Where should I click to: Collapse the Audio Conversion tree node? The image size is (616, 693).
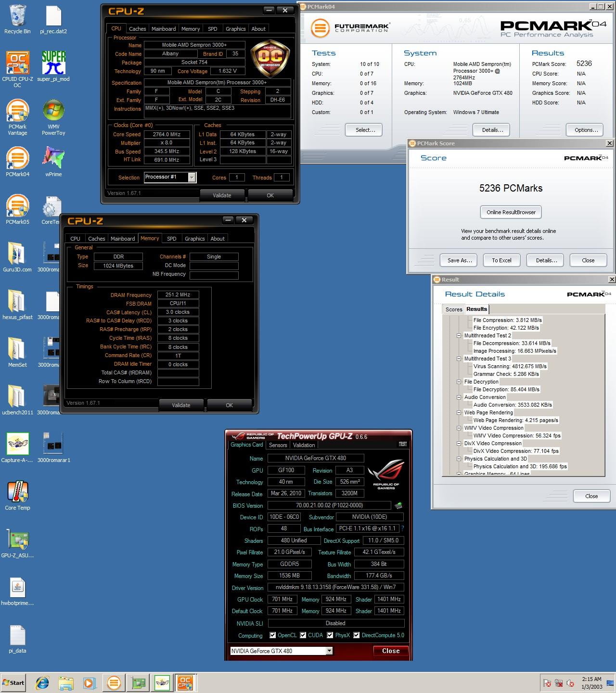(459, 397)
